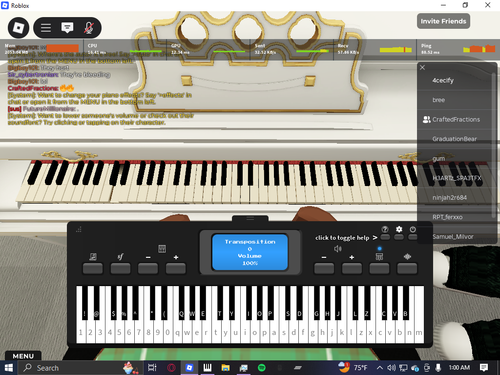Play the black key labeled T

(220, 303)
